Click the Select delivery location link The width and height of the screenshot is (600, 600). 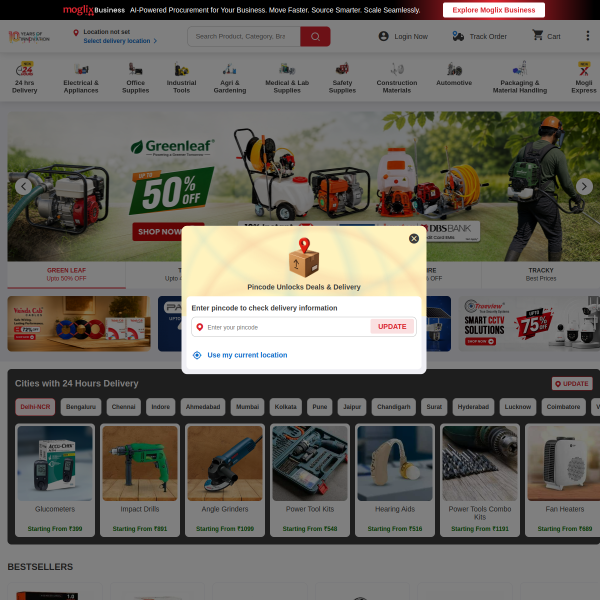117,41
